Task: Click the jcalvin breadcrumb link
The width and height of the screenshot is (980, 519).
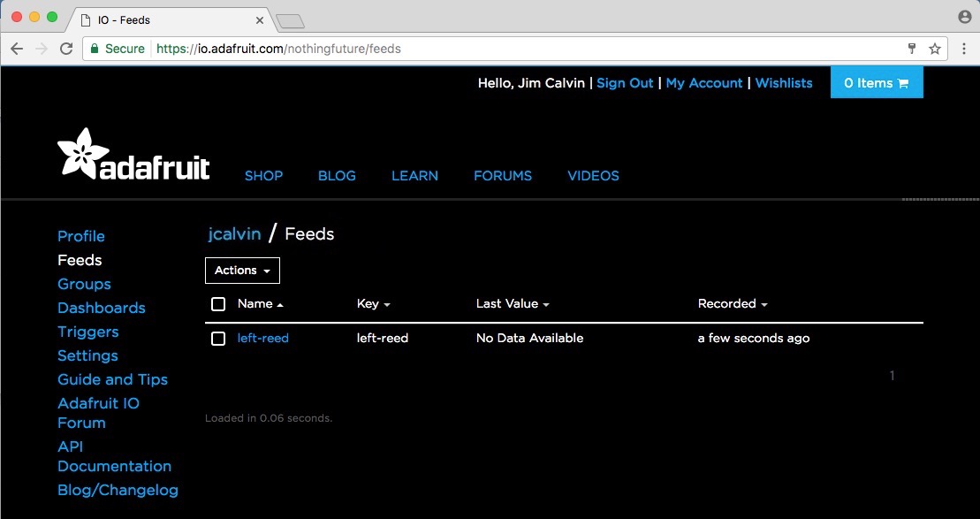Action: pos(234,234)
